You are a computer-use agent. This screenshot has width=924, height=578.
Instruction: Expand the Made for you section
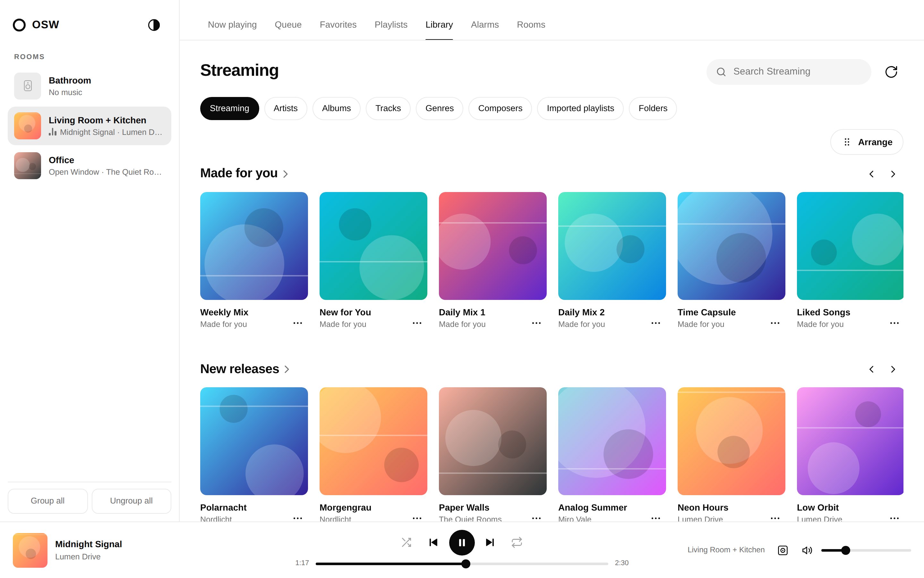(244, 173)
